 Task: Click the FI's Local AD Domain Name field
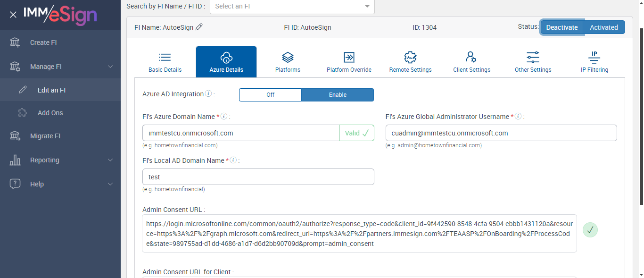click(x=258, y=177)
